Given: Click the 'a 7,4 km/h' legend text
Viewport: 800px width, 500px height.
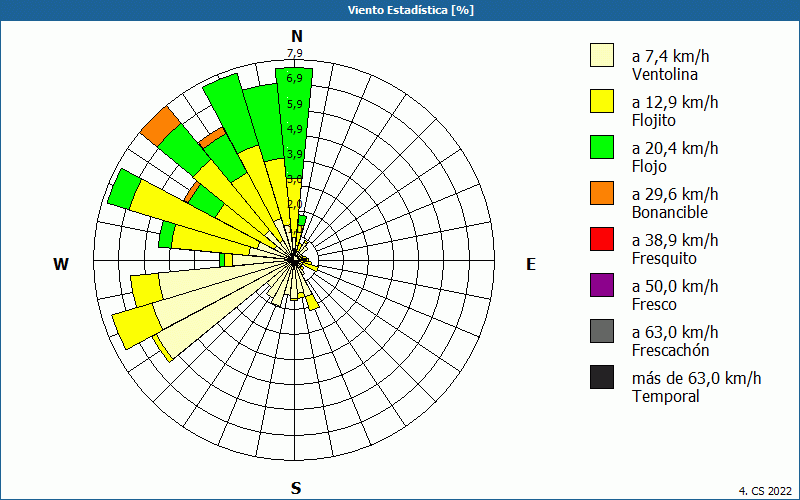Looking at the screenshot, I should pyautogui.click(x=670, y=56).
